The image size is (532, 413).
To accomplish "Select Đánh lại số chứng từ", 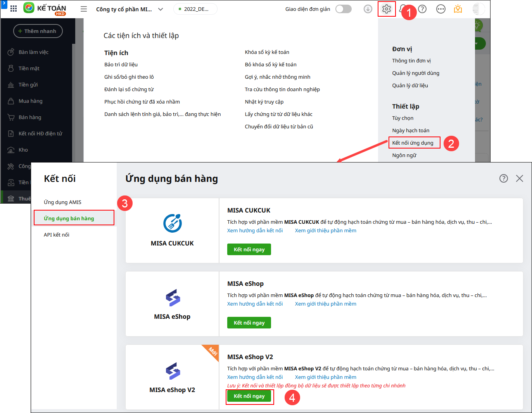I will tap(129, 89).
